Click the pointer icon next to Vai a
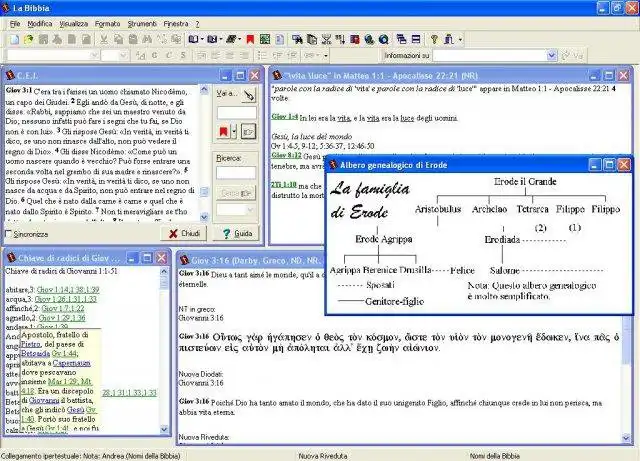This screenshot has height=461, width=640. (248, 95)
